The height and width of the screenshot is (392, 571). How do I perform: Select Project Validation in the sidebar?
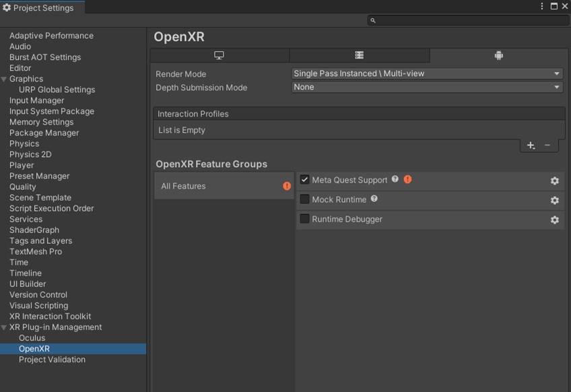pyautogui.click(x=52, y=360)
